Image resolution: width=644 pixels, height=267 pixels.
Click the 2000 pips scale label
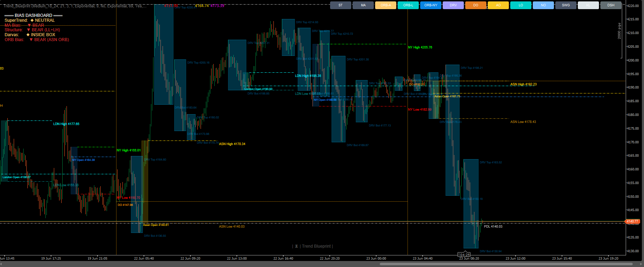pyautogui.click(x=619, y=31)
